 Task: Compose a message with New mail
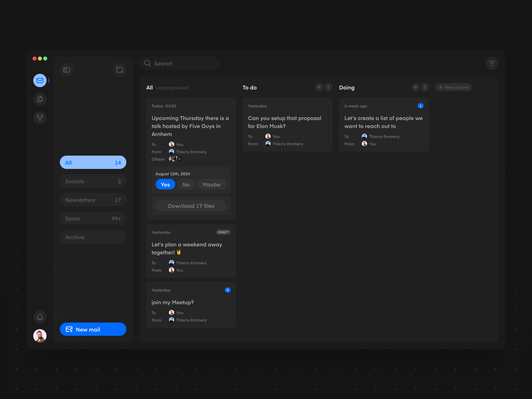coord(93,329)
